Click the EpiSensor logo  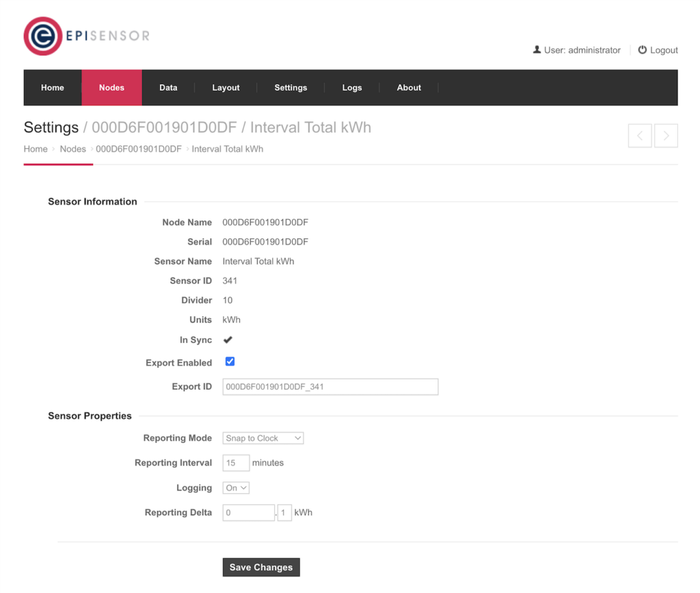click(x=86, y=35)
